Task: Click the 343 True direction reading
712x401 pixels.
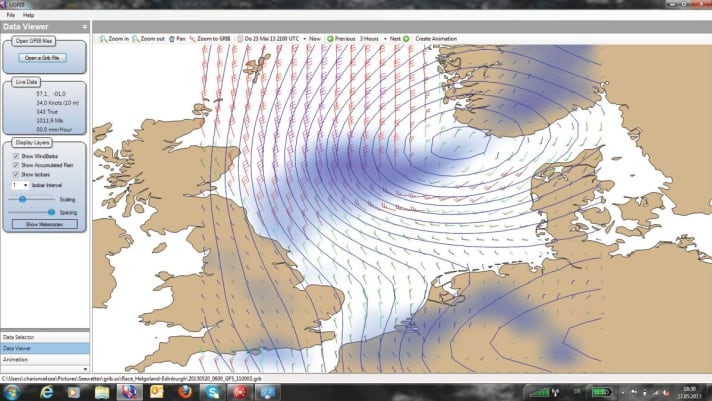Action: (x=47, y=112)
